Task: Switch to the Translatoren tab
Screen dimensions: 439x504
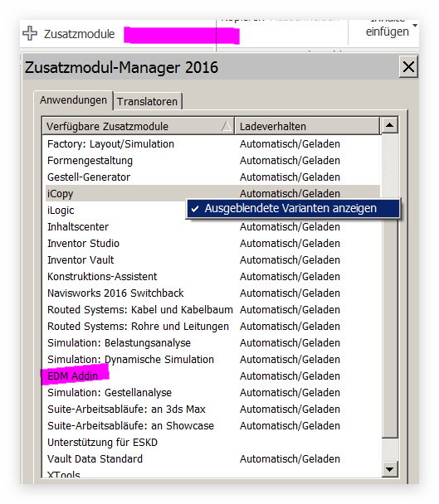Action: (148, 102)
